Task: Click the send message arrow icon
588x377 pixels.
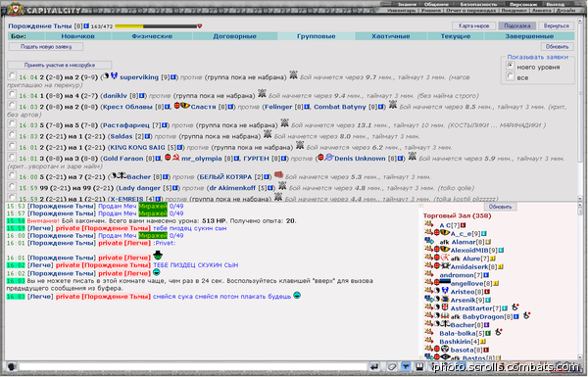Action: click(x=374, y=366)
